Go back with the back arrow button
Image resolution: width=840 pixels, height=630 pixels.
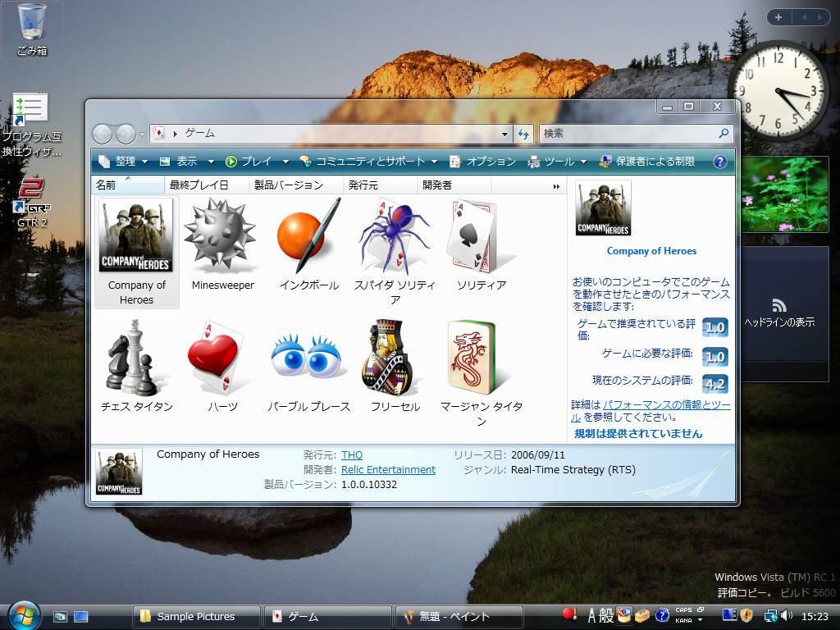point(102,134)
